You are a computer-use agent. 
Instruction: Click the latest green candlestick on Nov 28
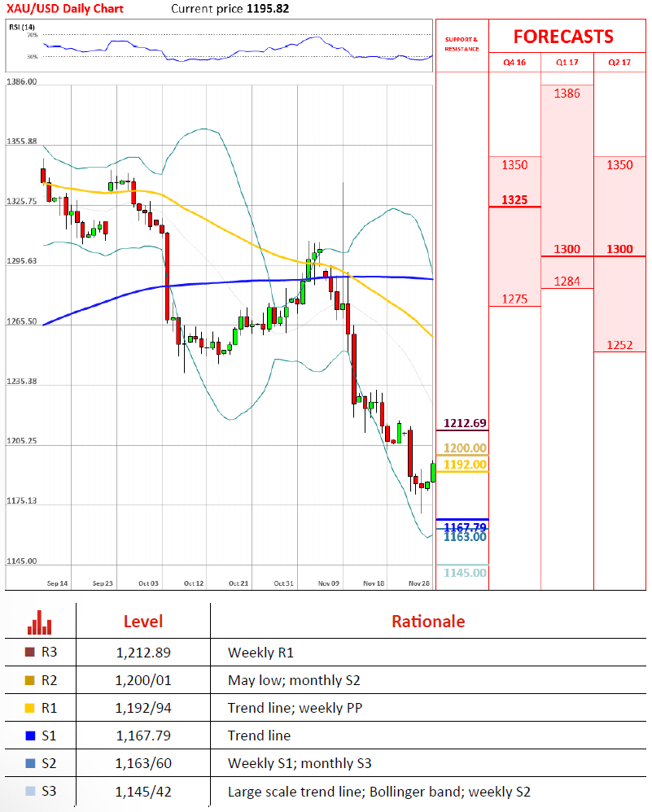[x=433, y=472]
